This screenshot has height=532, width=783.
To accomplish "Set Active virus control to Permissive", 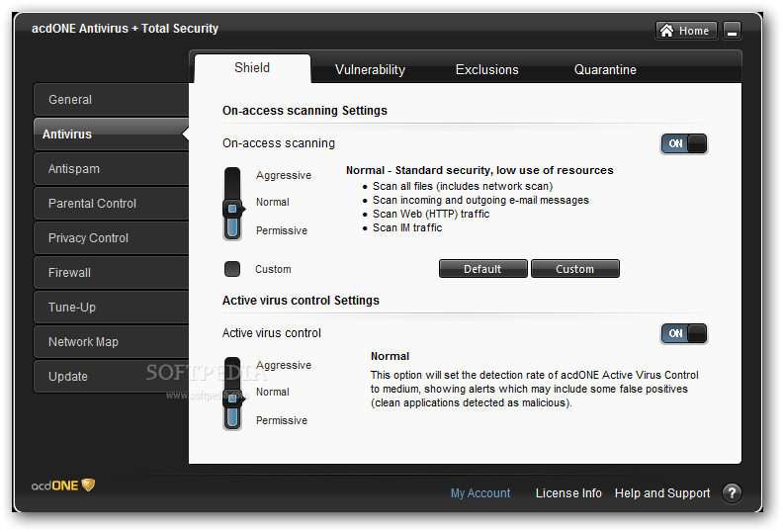I will (282, 420).
